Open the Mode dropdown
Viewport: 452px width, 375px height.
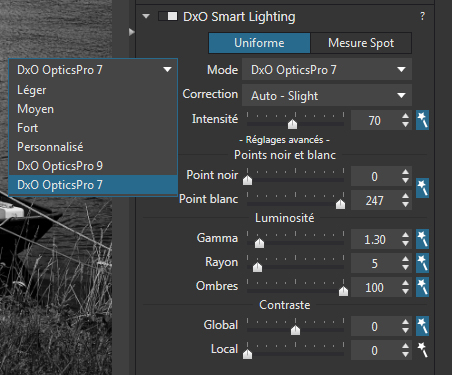pyautogui.click(x=327, y=70)
